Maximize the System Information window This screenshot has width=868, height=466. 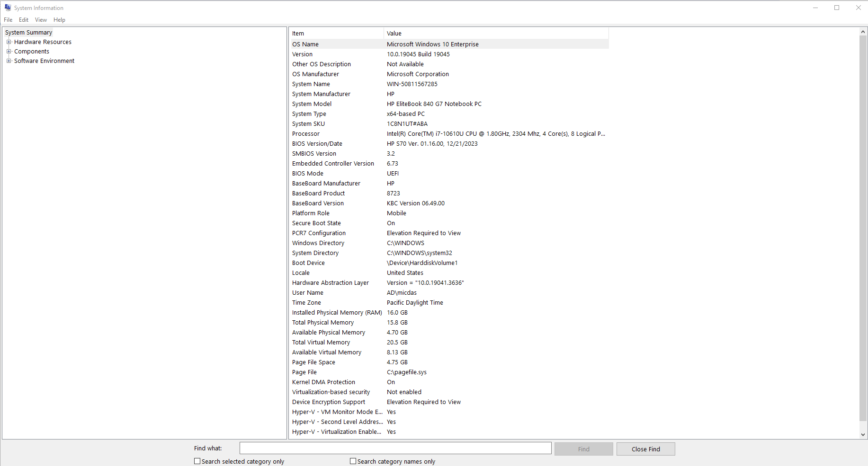(837, 8)
